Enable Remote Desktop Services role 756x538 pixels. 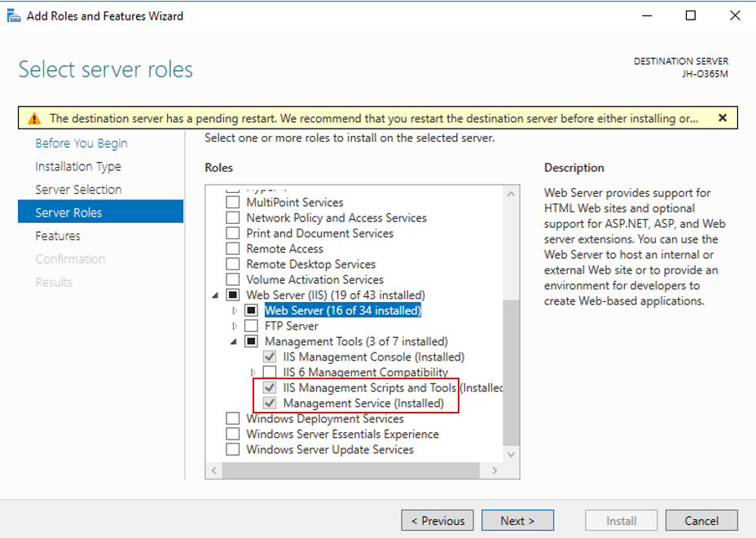233,264
